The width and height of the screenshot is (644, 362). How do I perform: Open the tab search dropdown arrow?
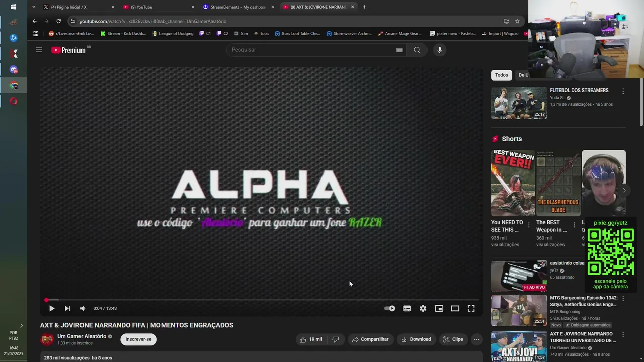[34, 7]
